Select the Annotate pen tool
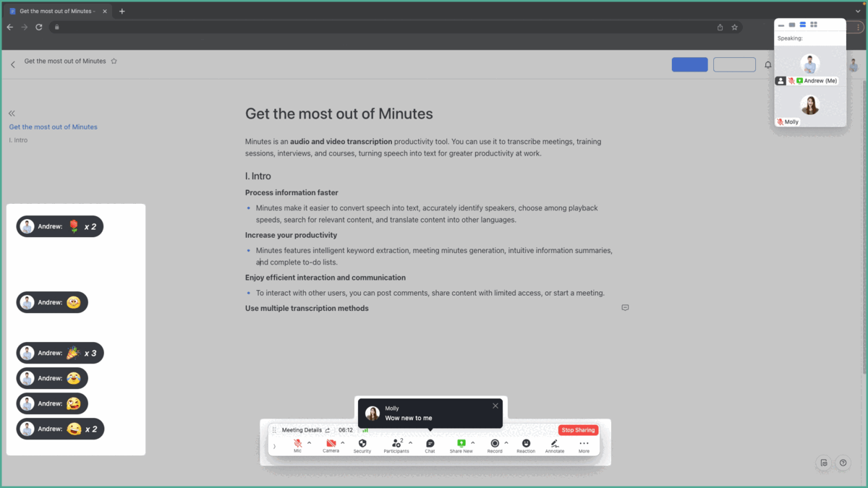This screenshot has width=868, height=488. click(554, 444)
